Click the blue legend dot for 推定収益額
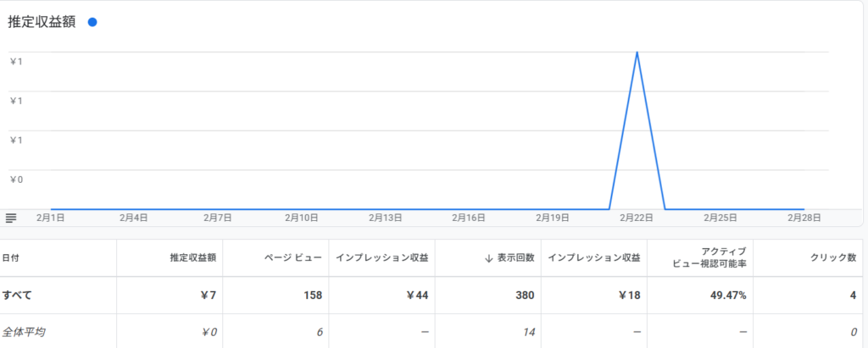Viewport: 868px width, 348px height. 92,23
